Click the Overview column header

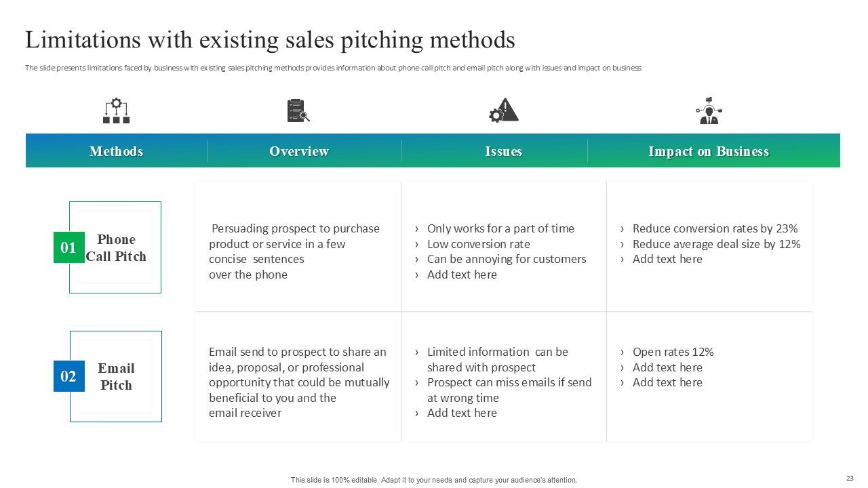point(298,151)
